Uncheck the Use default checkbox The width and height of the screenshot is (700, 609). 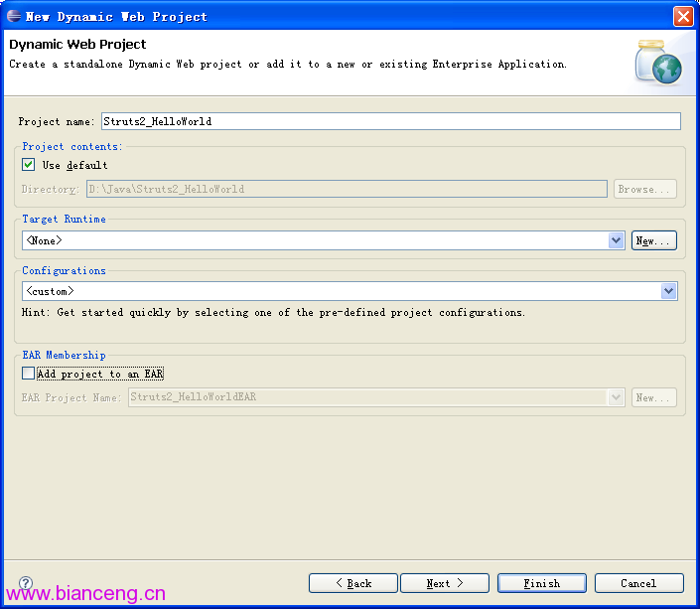(x=28, y=165)
